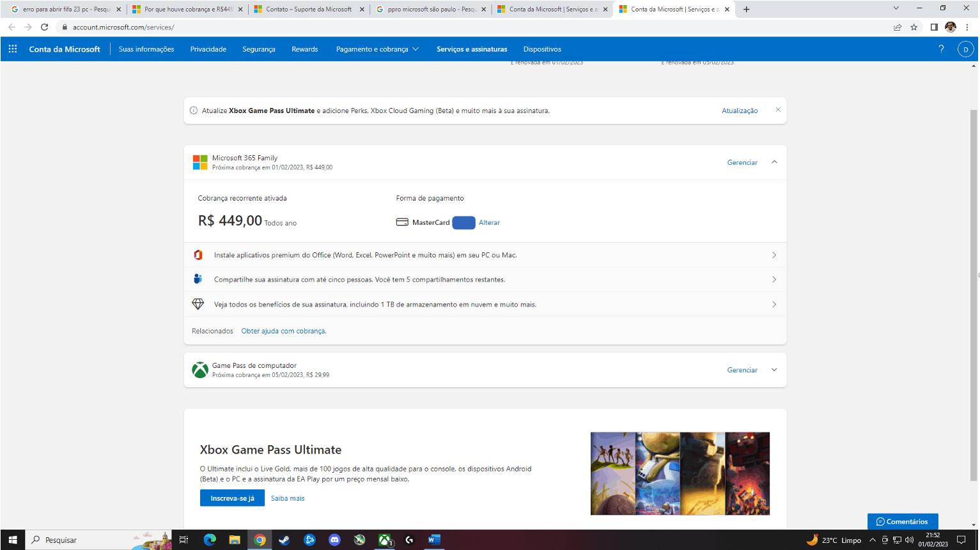Open the Comentários feedback button
This screenshot has height=550, width=980.
(x=903, y=521)
